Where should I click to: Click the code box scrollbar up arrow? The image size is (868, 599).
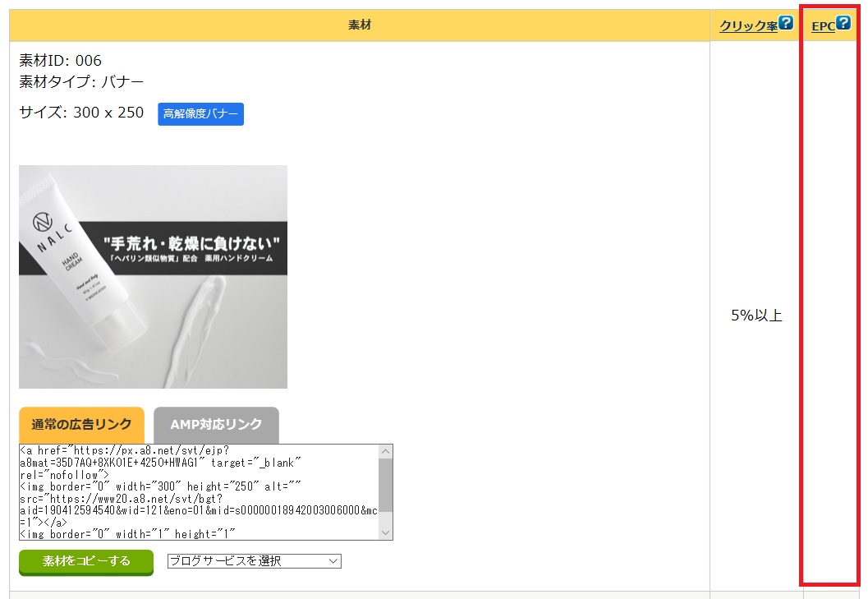(385, 451)
